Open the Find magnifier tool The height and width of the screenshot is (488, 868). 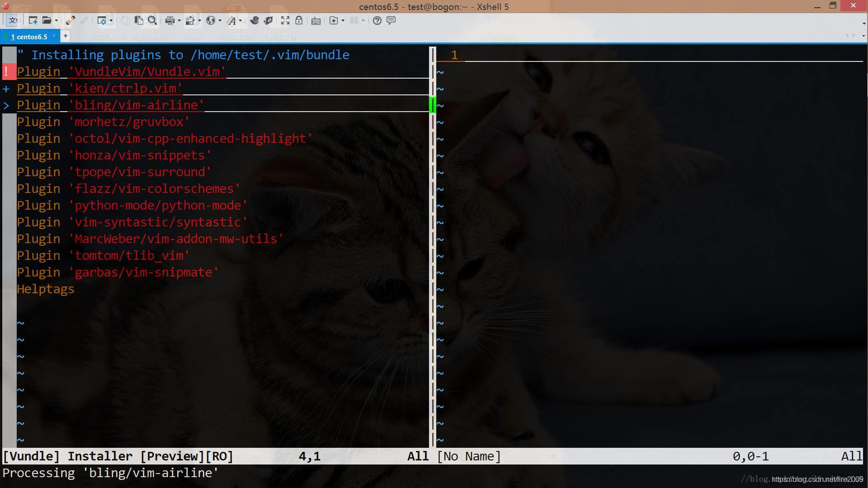coord(152,20)
